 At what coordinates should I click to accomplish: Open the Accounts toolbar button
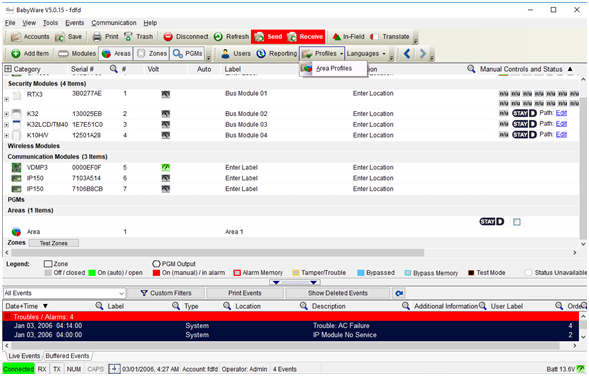point(30,37)
